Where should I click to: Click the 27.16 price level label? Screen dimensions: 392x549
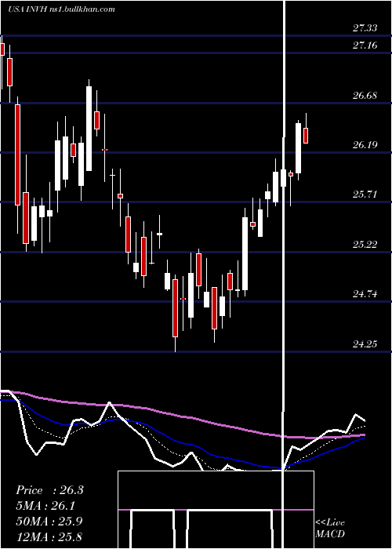[365, 45]
